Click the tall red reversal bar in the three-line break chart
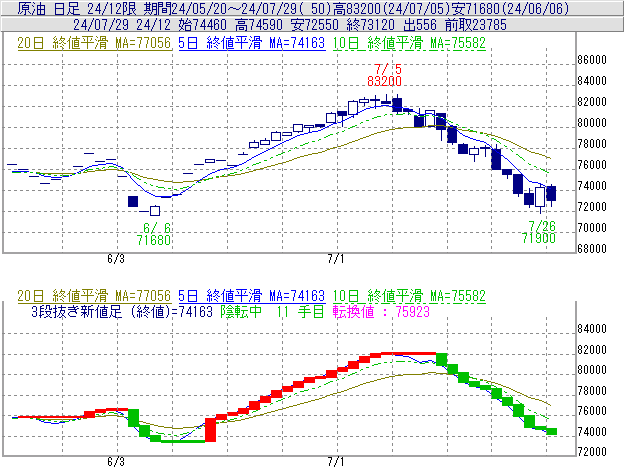624x475 pixels. click(x=210, y=430)
